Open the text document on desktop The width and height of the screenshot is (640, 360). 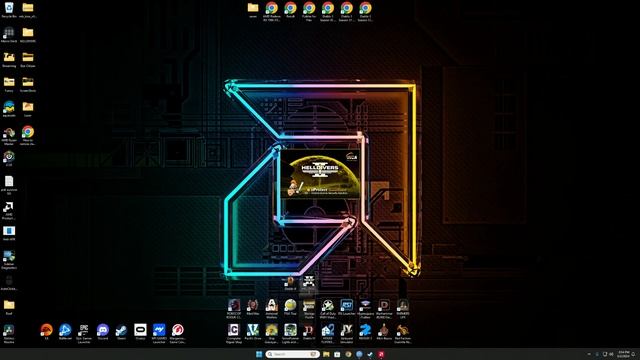[9, 185]
